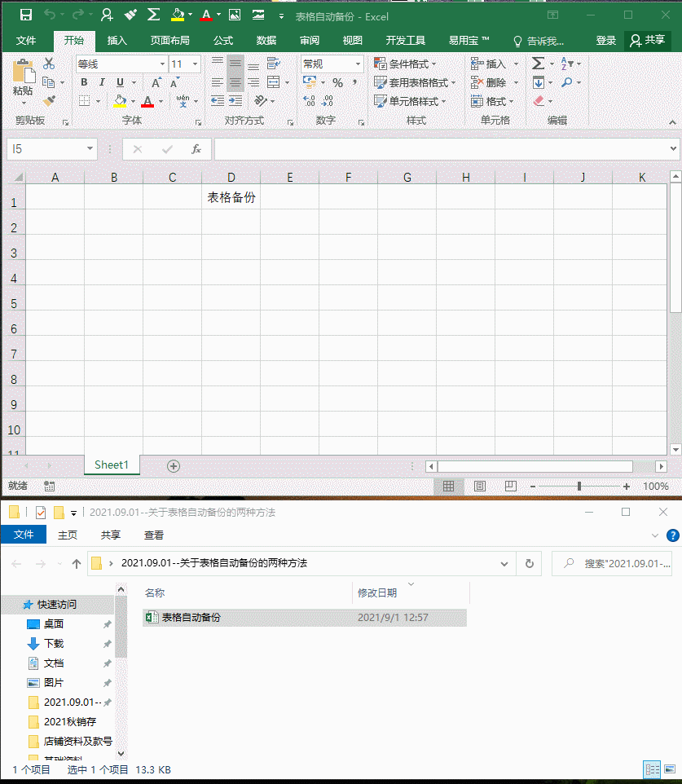Open 桌面 in quick access sidebar
The image size is (682, 784).
54,624
